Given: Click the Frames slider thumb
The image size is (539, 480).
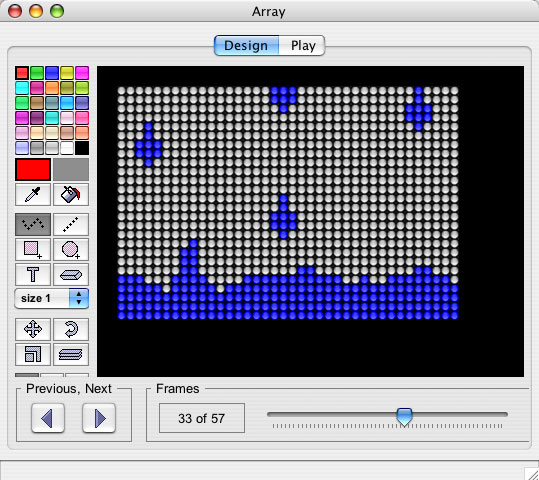Looking at the screenshot, I should tap(404, 417).
